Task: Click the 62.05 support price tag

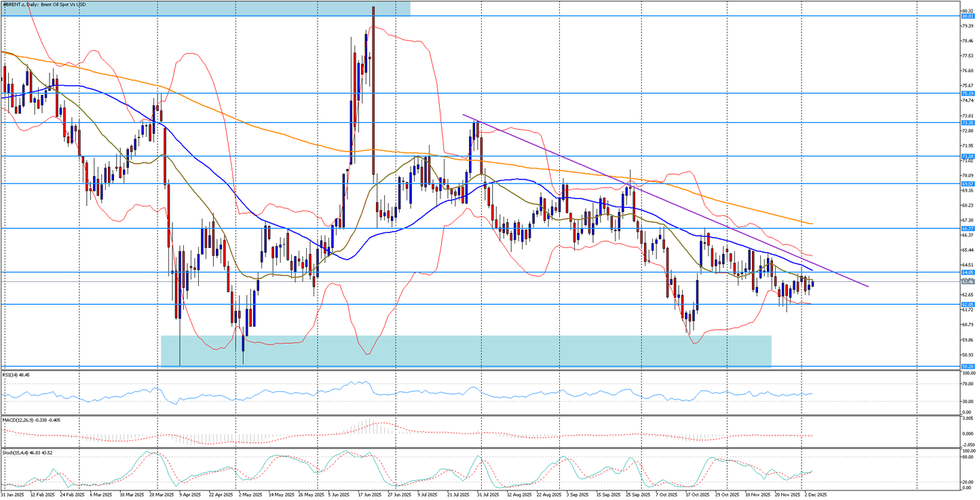Action: [x=968, y=304]
